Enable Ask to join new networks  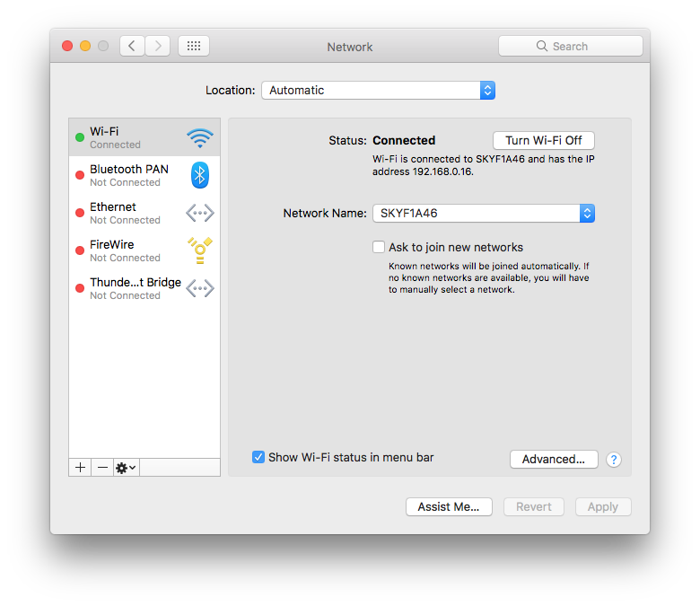point(379,247)
